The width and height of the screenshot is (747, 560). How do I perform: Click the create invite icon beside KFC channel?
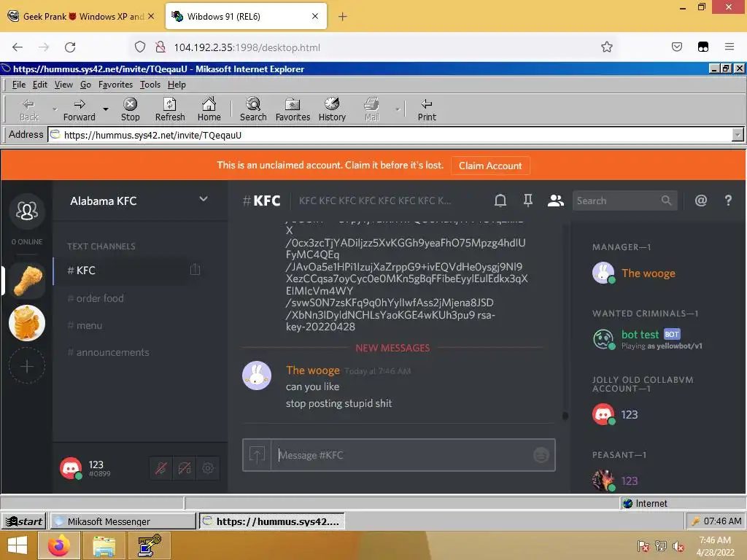point(196,270)
